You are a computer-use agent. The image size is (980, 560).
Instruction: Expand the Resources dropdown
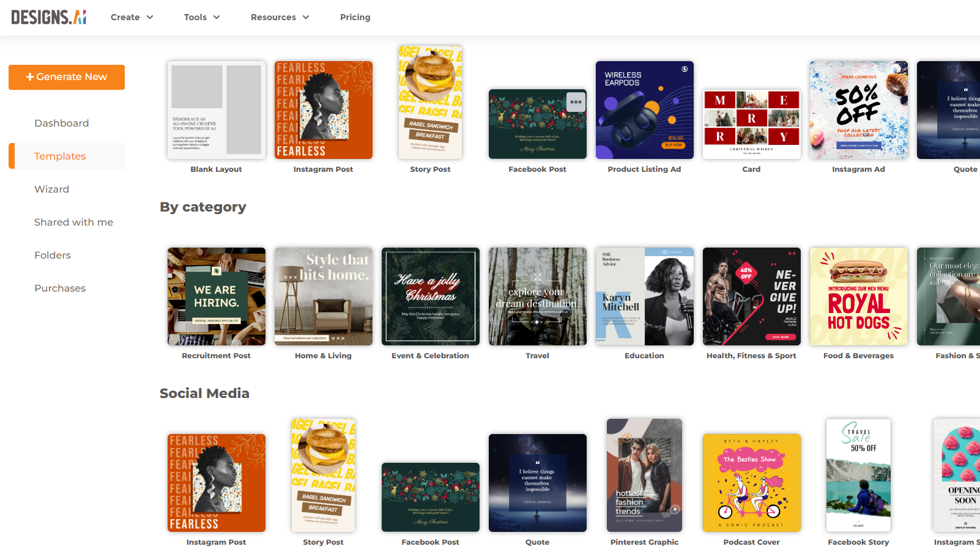[280, 17]
